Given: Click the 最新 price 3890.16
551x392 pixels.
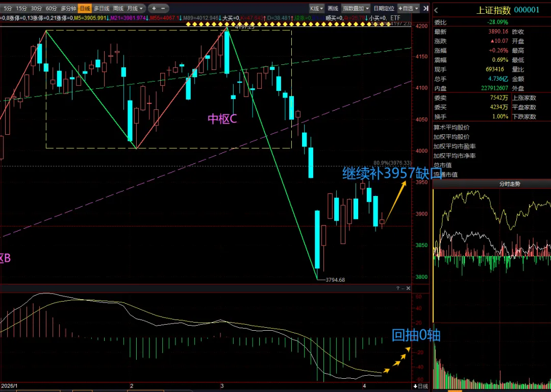Looking at the screenshot, I should [498, 32].
